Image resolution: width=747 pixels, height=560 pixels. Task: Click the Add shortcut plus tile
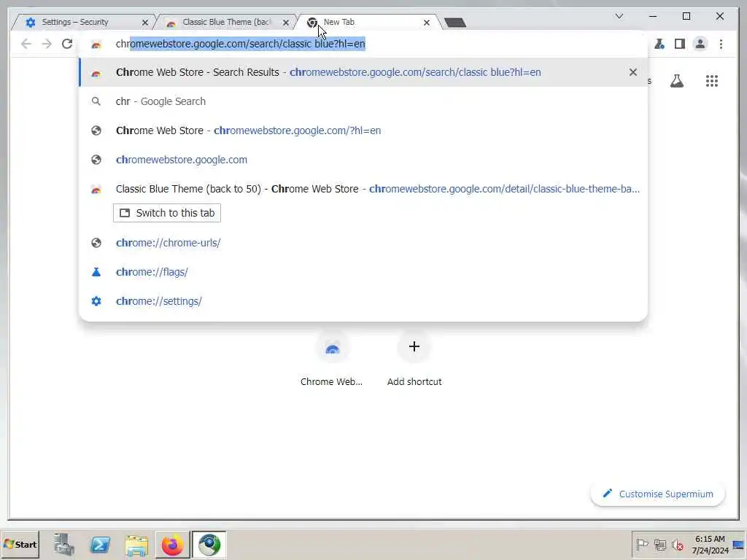(x=414, y=359)
